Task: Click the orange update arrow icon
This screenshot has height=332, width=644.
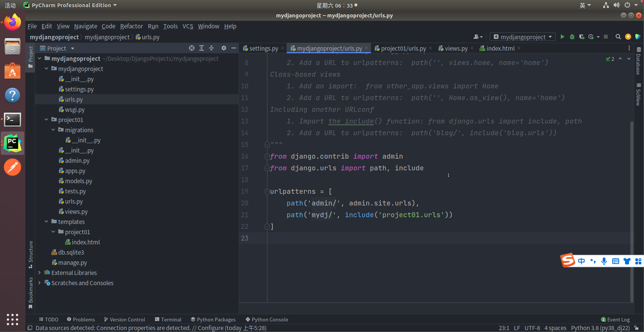Action: [628, 37]
